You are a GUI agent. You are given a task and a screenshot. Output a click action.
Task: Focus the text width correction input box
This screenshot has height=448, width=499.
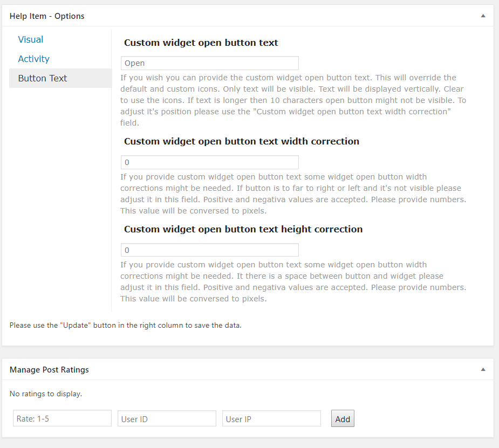[x=209, y=162]
